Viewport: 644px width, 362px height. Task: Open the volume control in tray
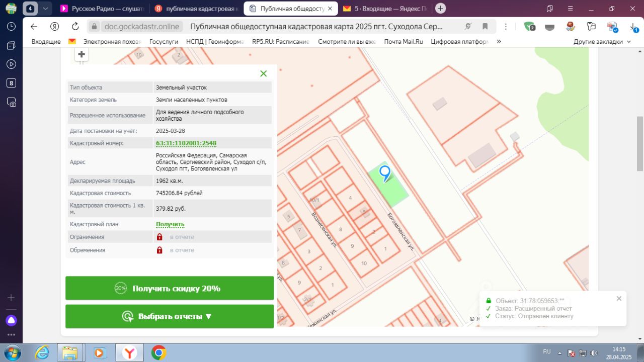pyautogui.click(x=594, y=352)
